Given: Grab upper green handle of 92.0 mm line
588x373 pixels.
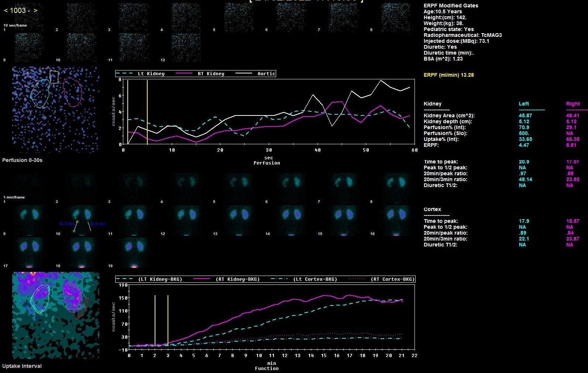Looking at the screenshot, I should pyautogui.click(x=77, y=222).
